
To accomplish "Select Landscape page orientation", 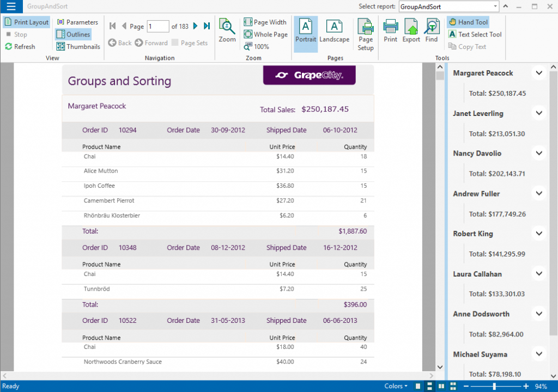I will click(x=334, y=31).
